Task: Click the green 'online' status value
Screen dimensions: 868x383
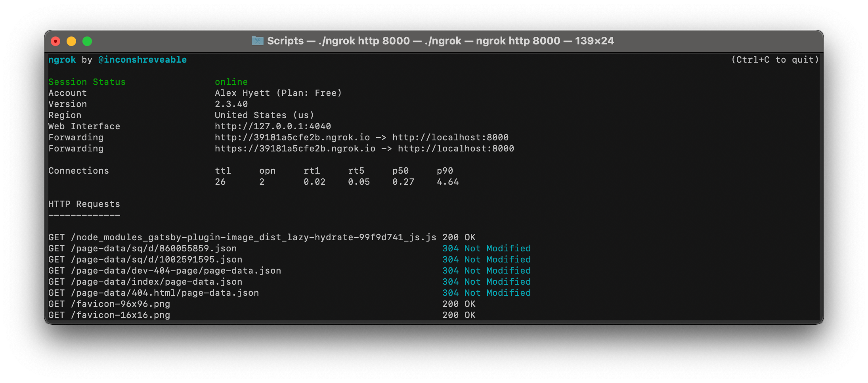Action: (x=231, y=82)
